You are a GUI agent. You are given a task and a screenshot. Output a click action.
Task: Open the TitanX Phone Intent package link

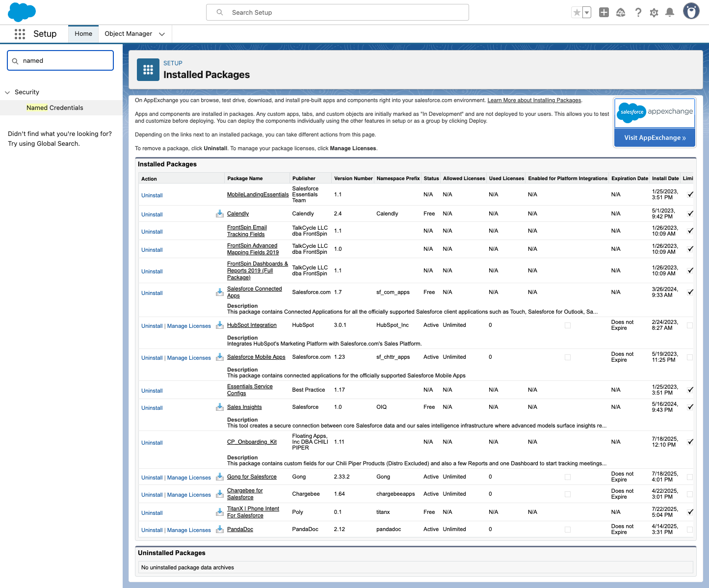[253, 512]
